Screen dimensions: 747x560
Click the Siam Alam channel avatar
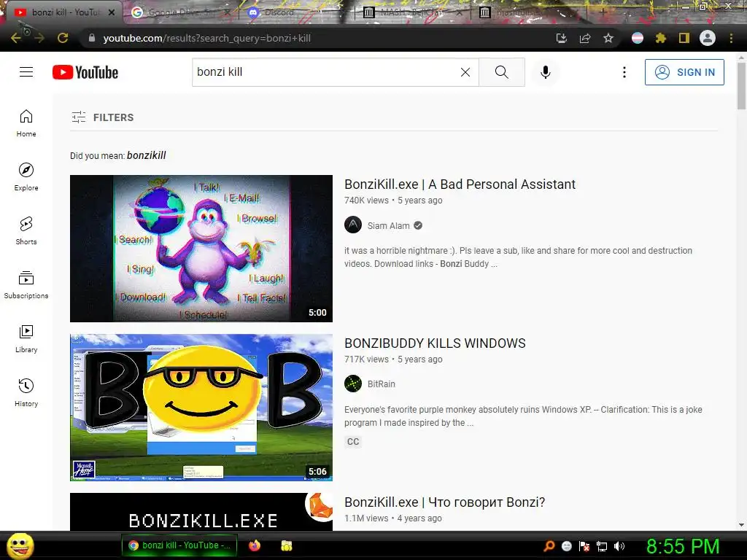tap(353, 225)
